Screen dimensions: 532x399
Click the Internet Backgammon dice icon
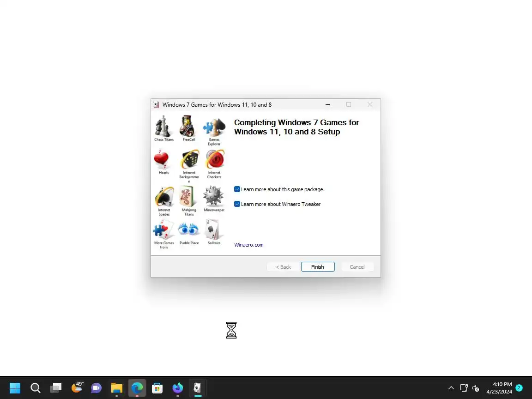click(x=189, y=159)
